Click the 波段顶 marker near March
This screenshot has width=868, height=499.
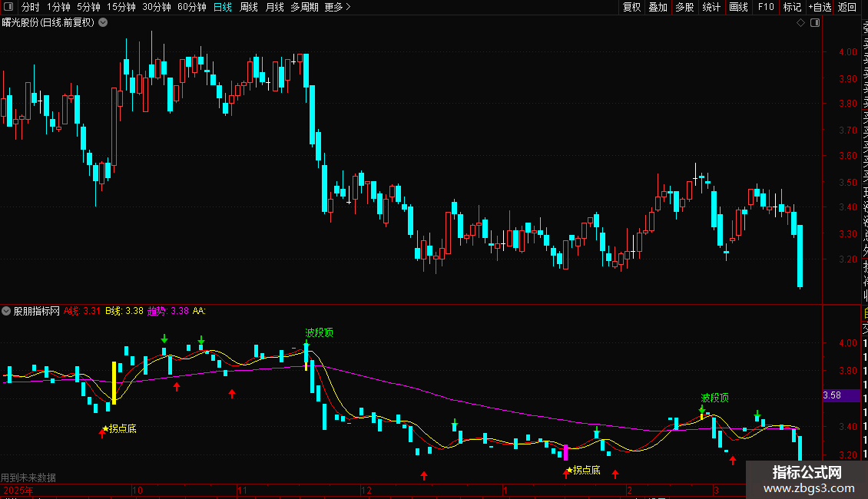[714, 398]
